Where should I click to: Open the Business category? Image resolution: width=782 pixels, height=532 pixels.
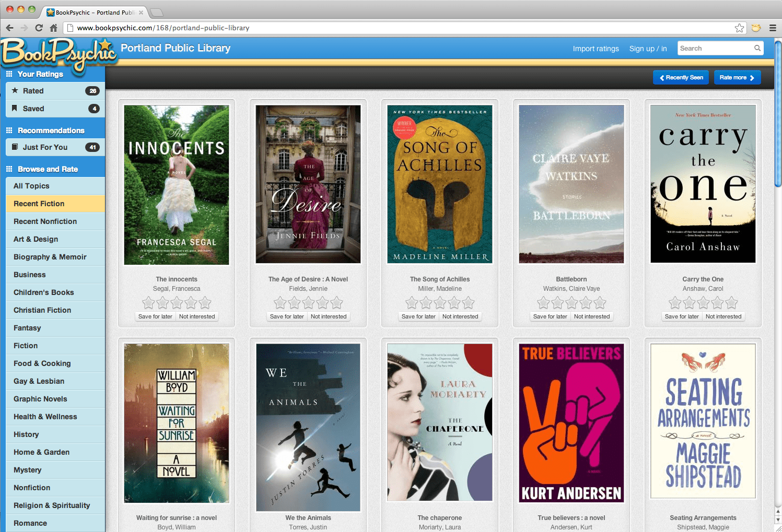pos(55,275)
